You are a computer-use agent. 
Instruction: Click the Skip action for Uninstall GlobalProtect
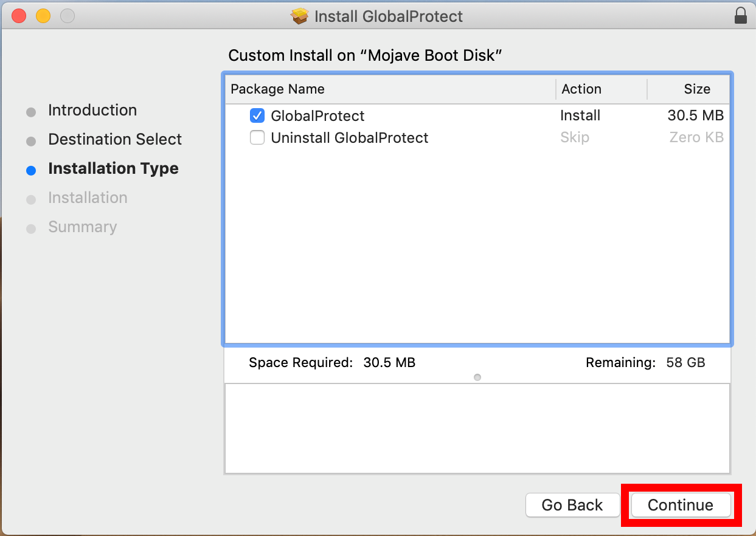pyautogui.click(x=575, y=138)
